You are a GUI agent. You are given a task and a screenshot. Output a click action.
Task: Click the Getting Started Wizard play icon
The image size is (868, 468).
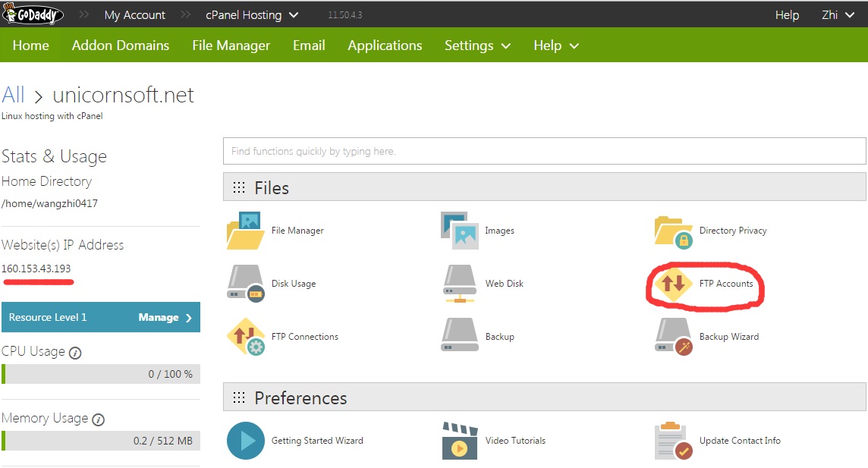click(245, 441)
